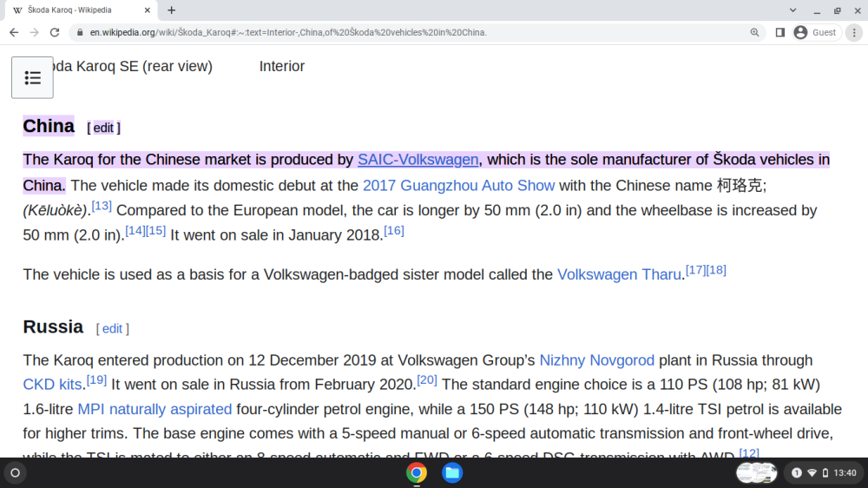Open the Guest profile menu

point(816,33)
